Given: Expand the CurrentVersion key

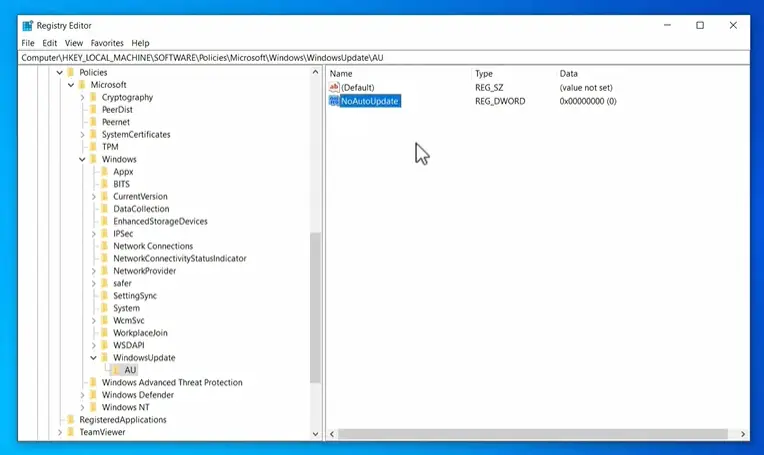Looking at the screenshot, I should tap(94, 196).
